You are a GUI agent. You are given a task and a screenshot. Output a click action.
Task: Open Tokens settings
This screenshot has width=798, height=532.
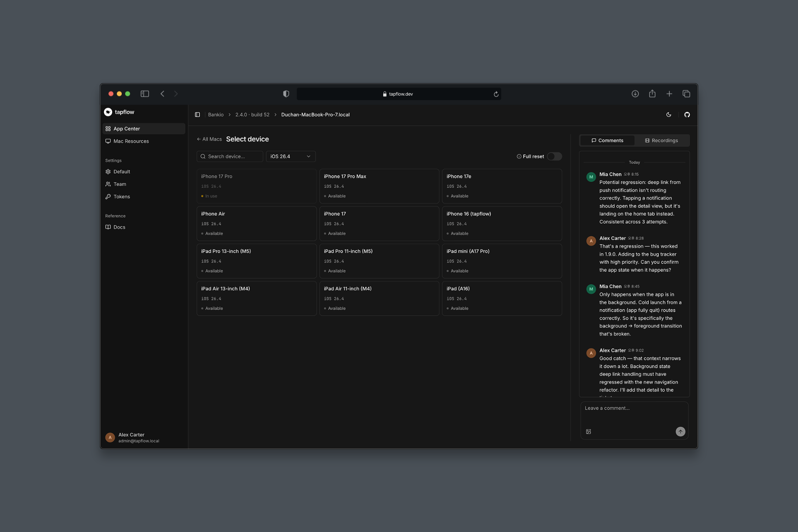[x=144, y=197]
